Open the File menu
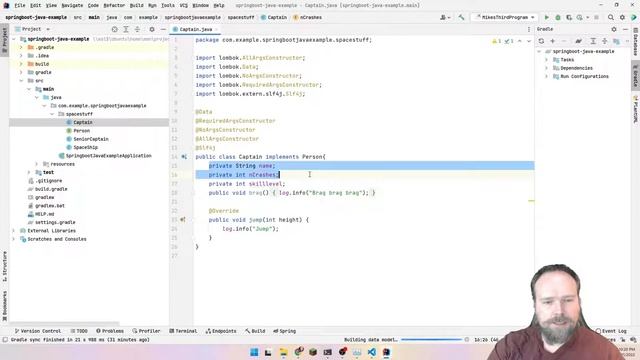Screen dimensions: 640x360 pos(20,5)
